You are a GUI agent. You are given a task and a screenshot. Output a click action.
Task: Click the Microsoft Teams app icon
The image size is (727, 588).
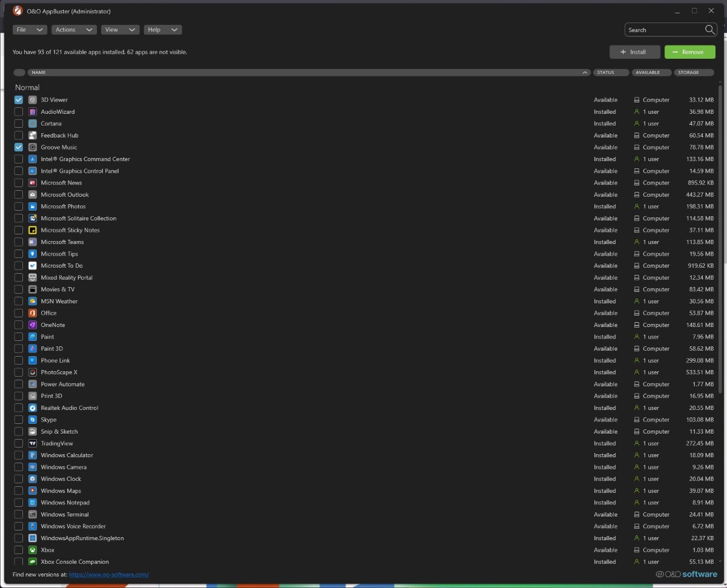(x=33, y=242)
